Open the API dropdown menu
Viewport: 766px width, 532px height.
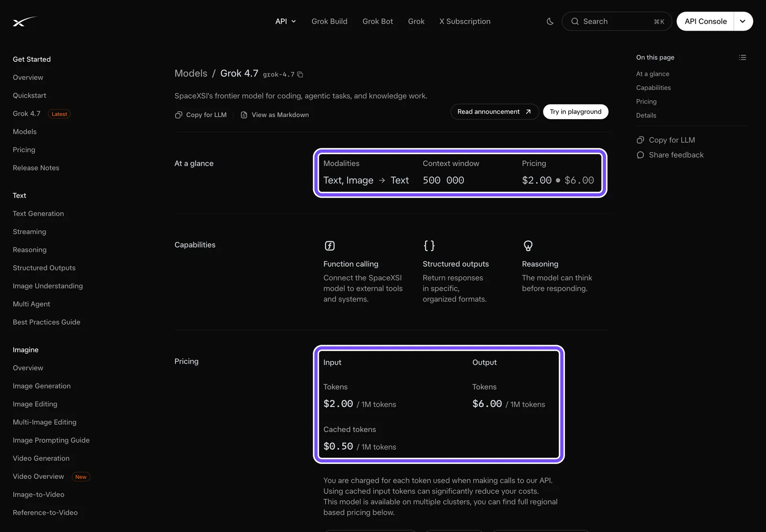click(x=286, y=22)
